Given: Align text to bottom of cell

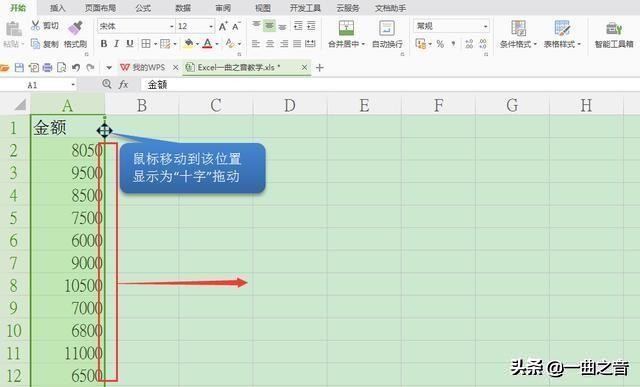Looking at the screenshot, I should (282, 26).
